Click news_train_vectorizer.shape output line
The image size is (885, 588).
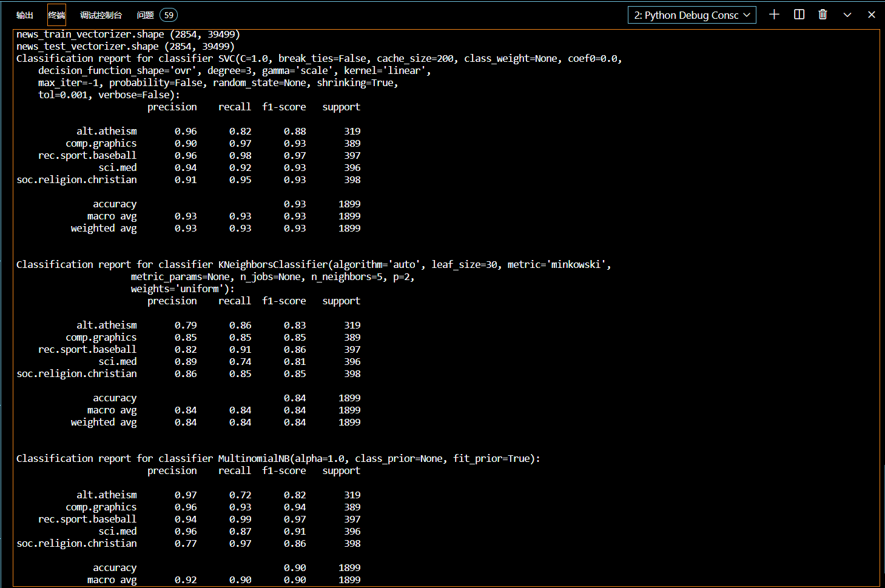click(128, 35)
